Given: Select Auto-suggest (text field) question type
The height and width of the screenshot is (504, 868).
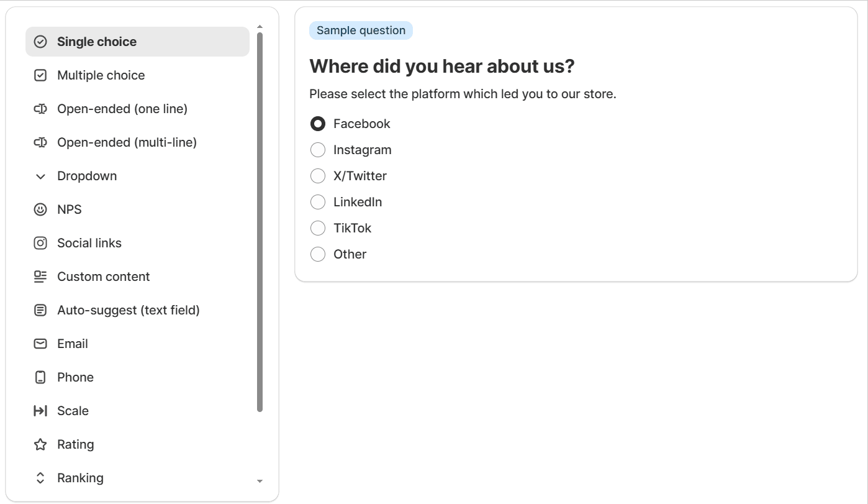Looking at the screenshot, I should coord(129,310).
